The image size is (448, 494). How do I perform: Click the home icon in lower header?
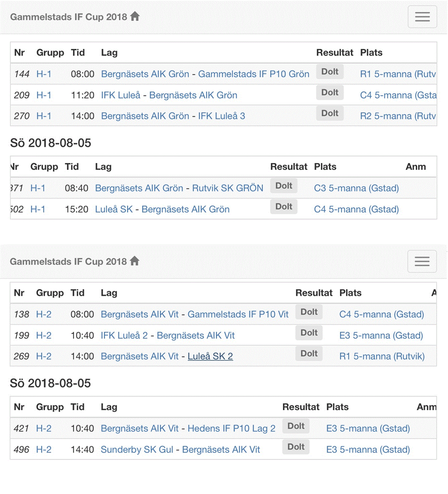[x=135, y=261]
